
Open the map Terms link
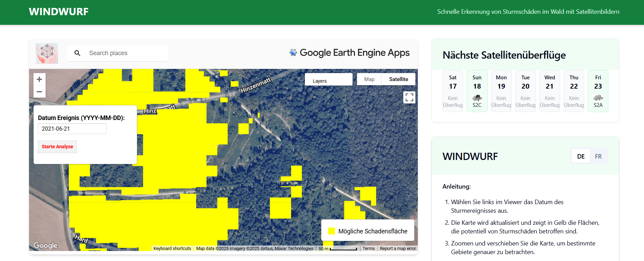point(368,249)
